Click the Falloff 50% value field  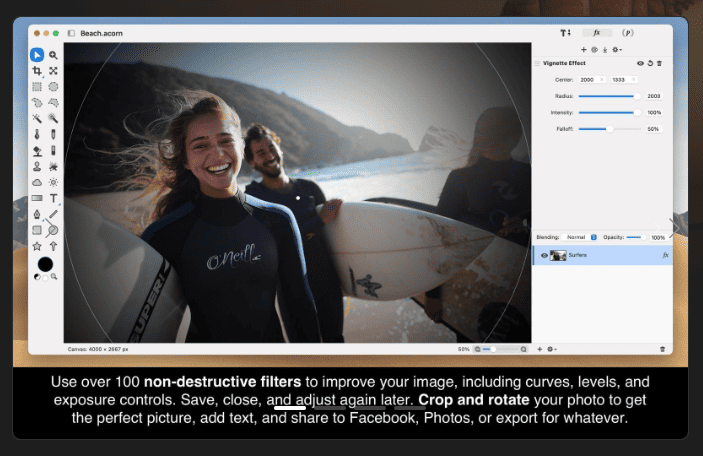(x=654, y=129)
